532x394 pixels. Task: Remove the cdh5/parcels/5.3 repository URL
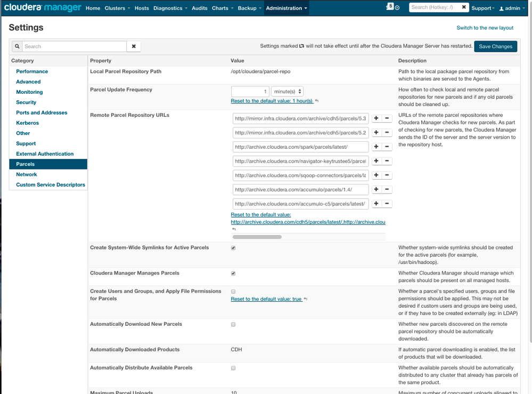pyautogui.click(x=387, y=118)
